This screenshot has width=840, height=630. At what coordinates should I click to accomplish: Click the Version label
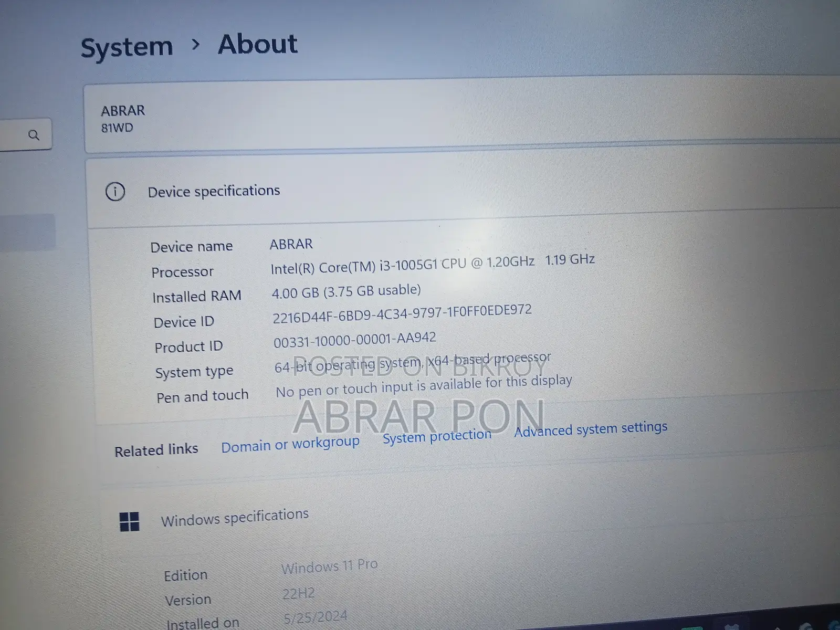pyautogui.click(x=188, y=600)
